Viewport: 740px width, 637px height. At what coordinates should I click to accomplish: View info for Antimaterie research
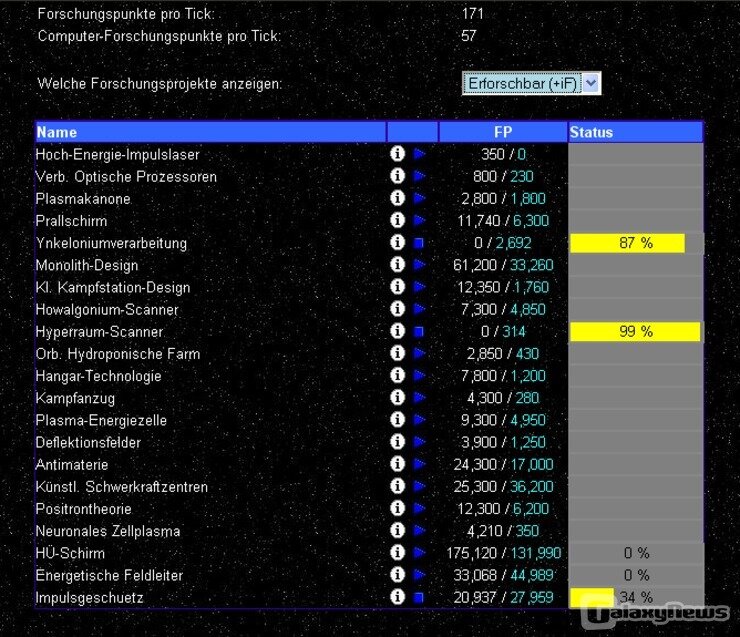pos(397,465)
